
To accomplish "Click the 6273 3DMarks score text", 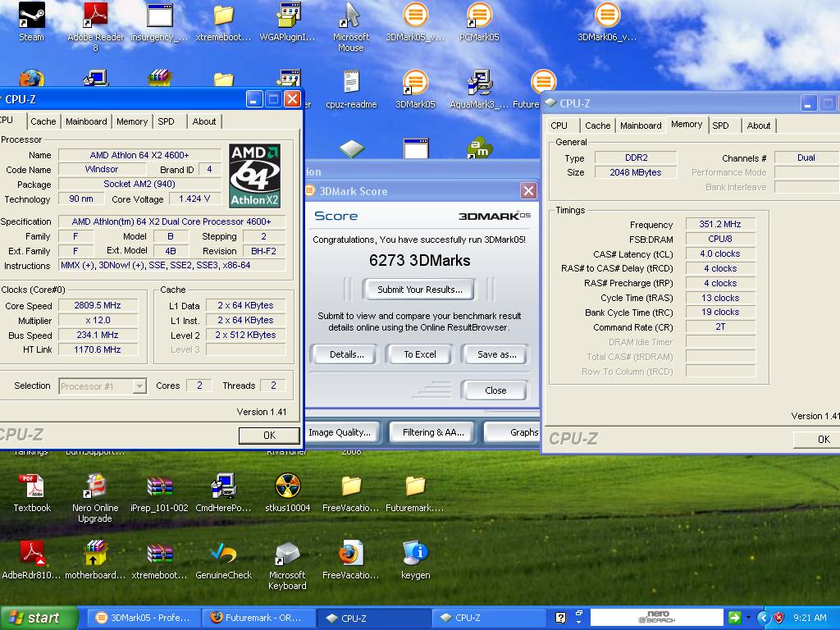I will pyautogui.click(x=419, y=260).
